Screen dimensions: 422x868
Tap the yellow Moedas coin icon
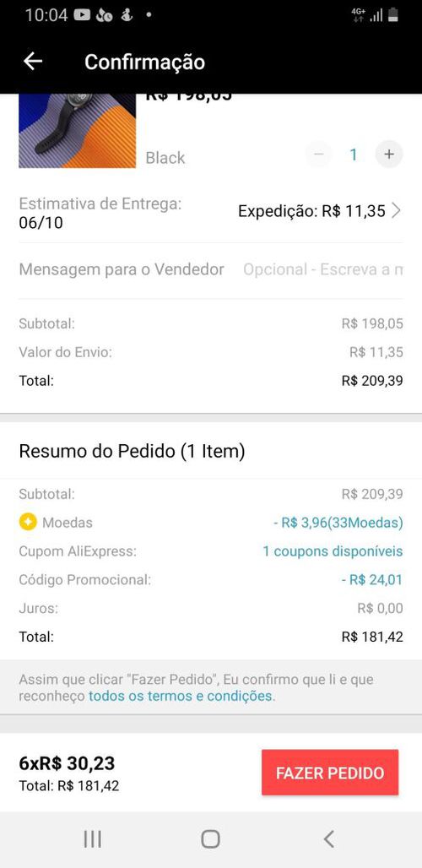(28, 522)
